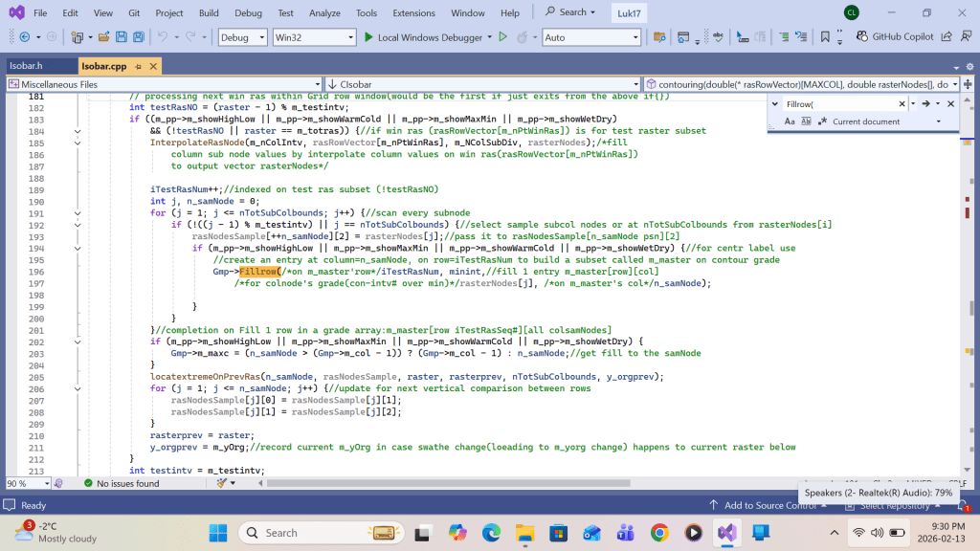Toggle Match Case in the find box
Viewport: 980px width, 551px height.
790,121
